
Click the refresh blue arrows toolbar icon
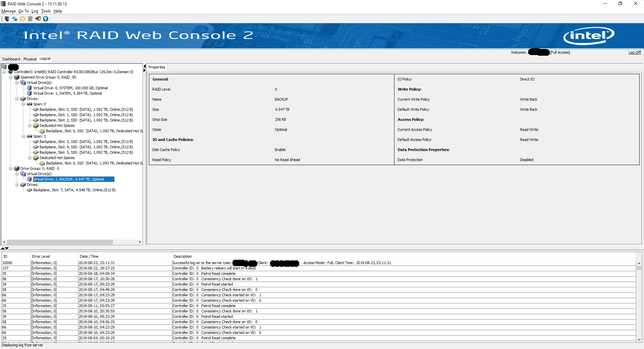[x=15, y=19]
